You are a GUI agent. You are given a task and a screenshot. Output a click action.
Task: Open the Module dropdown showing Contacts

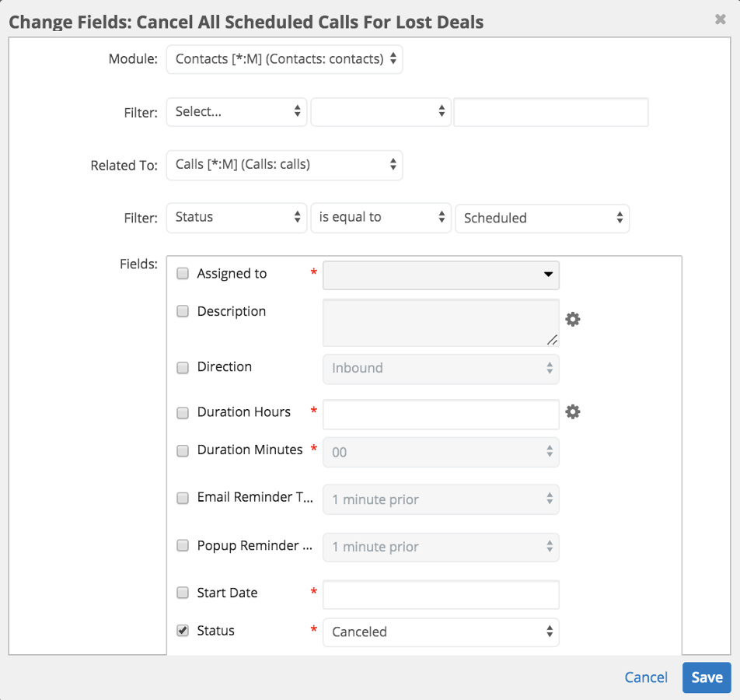pos(284,59)
